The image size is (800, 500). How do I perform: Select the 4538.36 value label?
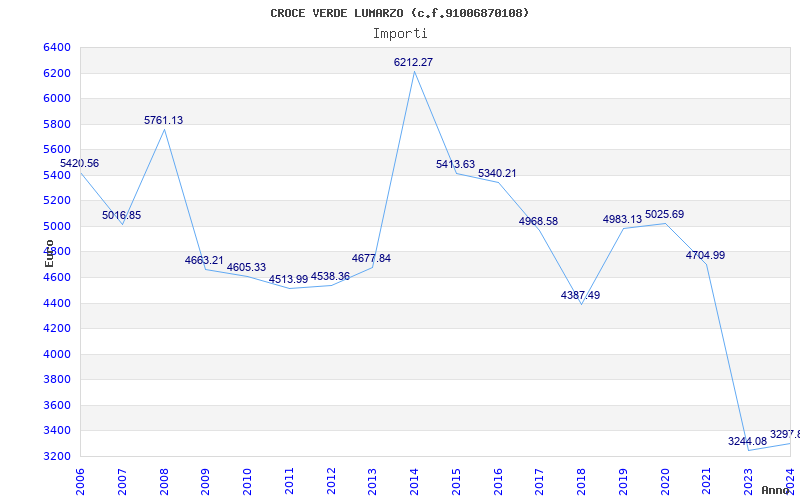coord(330,277)
